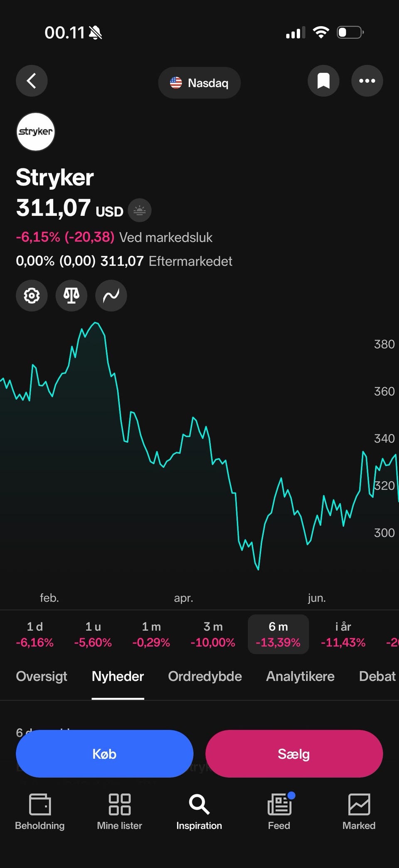399x868 pixels.
Task: Tap the blue Køb button
Action: tap(105, 754)
